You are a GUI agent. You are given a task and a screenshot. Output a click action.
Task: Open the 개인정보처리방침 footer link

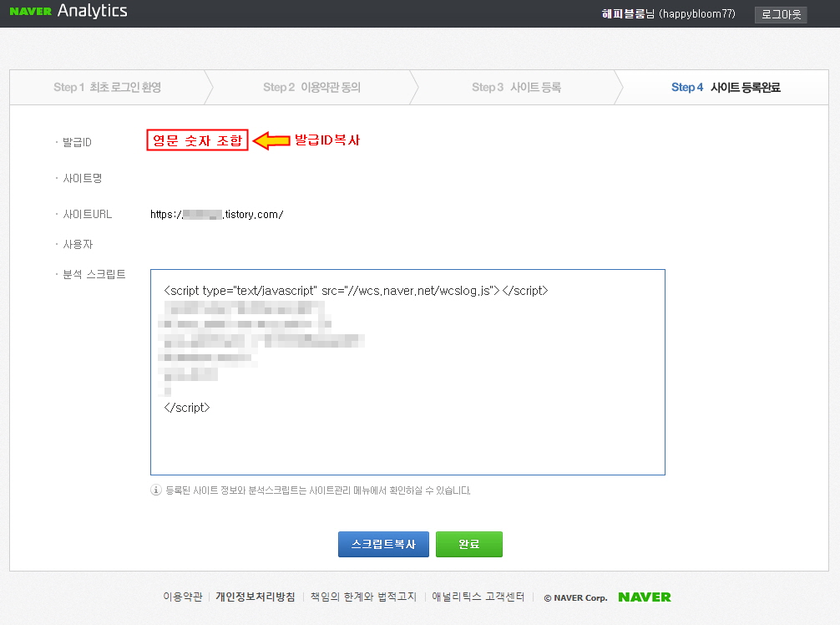pos(256,597)
